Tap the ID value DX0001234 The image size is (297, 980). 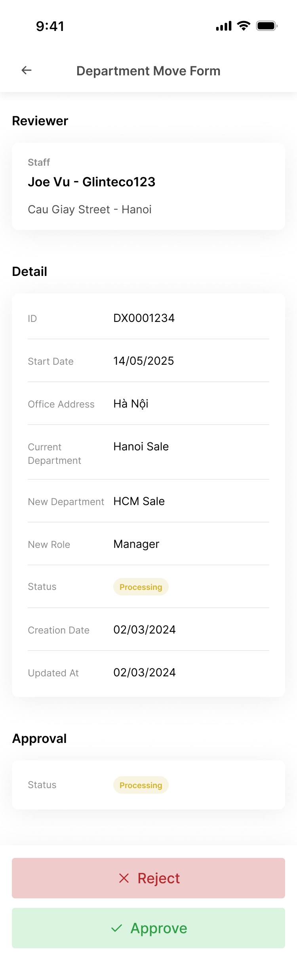(x=144, y=318)
